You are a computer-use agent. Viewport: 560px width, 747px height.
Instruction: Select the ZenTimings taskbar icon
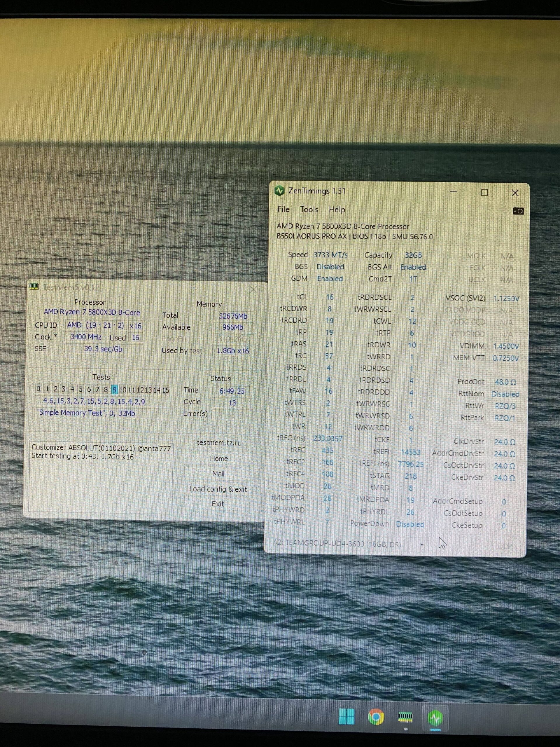435,718
